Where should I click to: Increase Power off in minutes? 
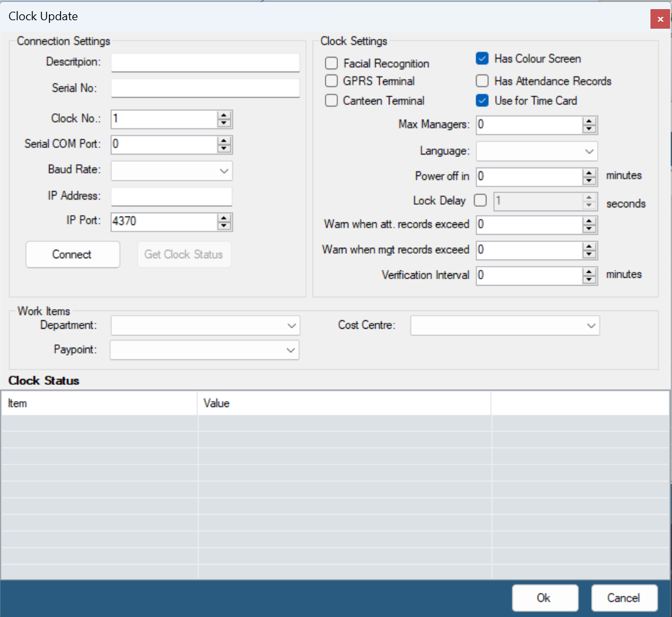tap(589, 173)
